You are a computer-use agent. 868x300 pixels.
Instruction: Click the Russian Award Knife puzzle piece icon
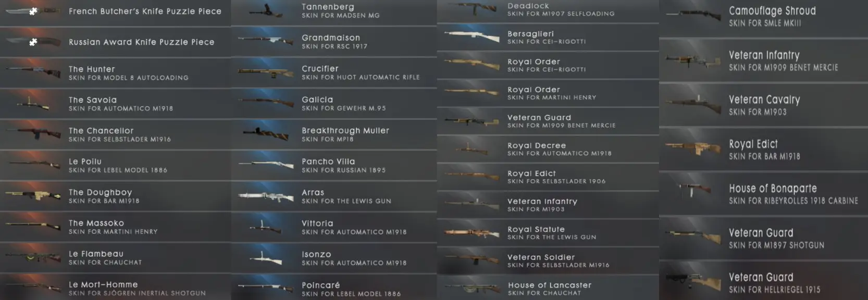point(33,42)
